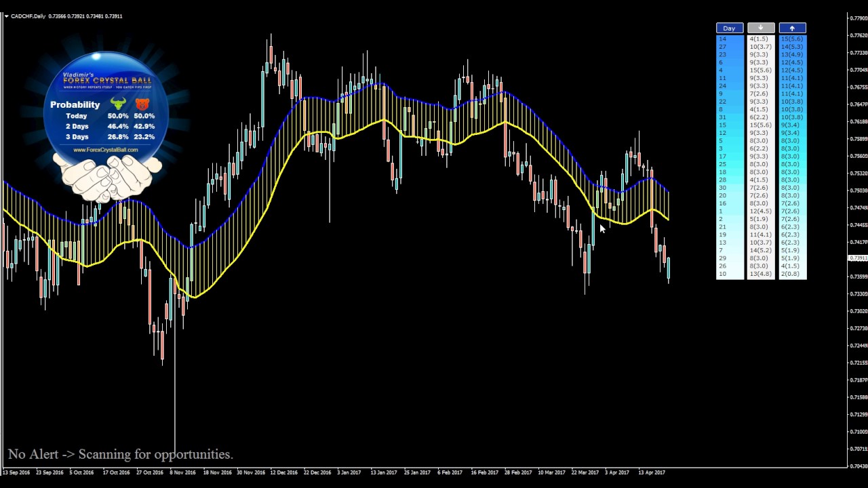868x488 pixels.
Task: Click the 13 Apr 2017 date marker
Action: 651,472
